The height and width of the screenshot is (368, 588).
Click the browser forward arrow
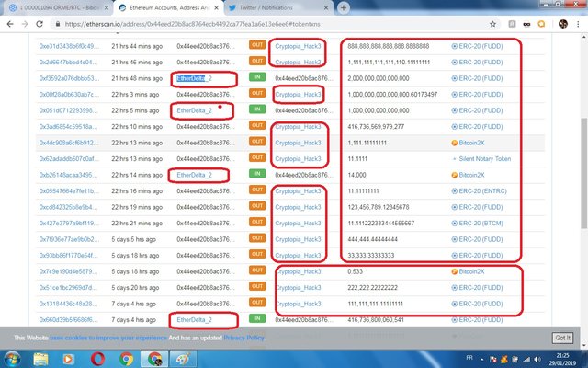(25, 24)
